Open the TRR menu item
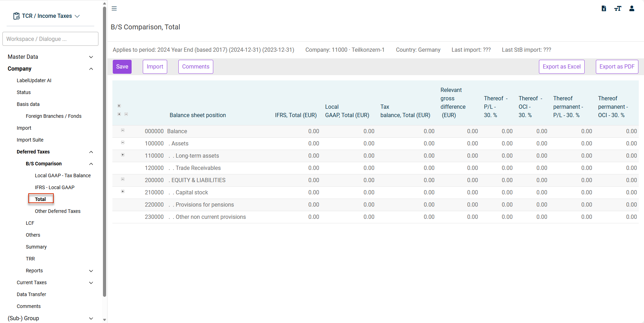644x323 pixels. 30,259
